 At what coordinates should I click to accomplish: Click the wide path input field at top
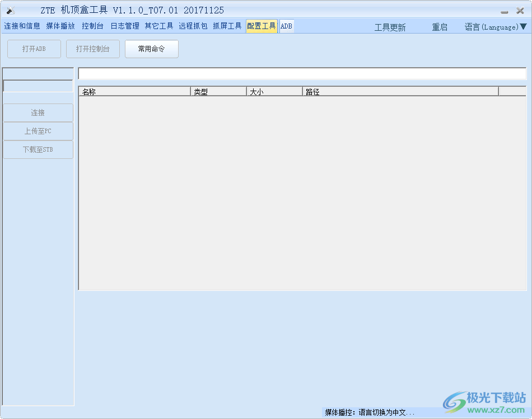click(302, 73)
